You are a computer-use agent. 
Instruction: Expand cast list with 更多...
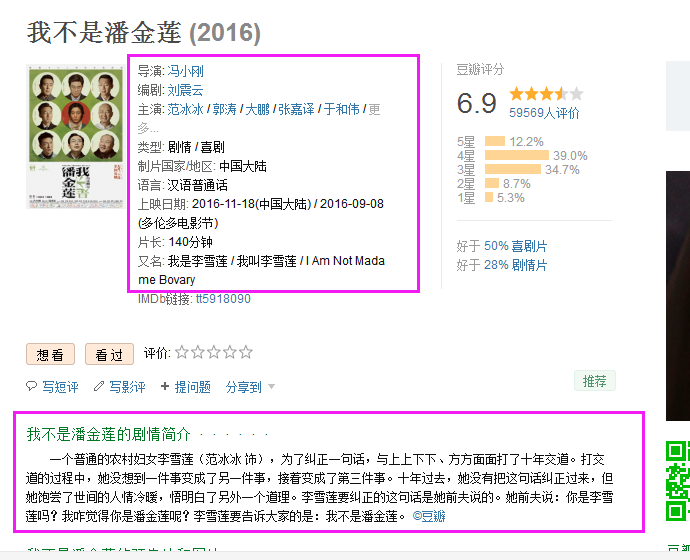tap(374, 109)
